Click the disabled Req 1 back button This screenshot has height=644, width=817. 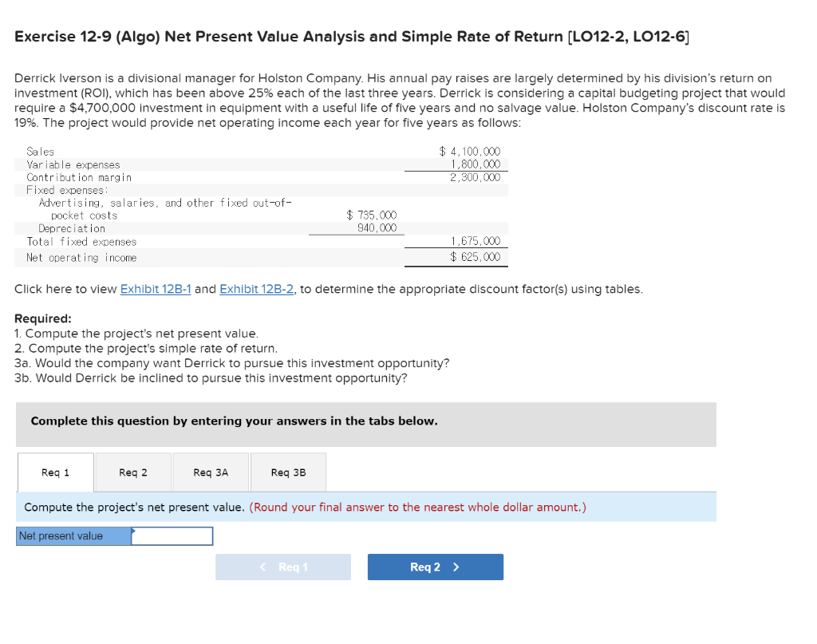click(283, 567)
